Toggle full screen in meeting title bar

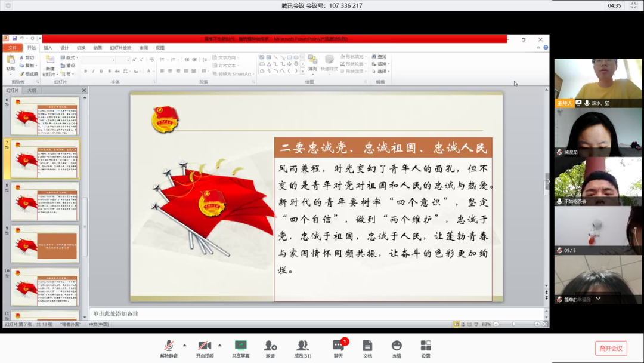point(633,5)
